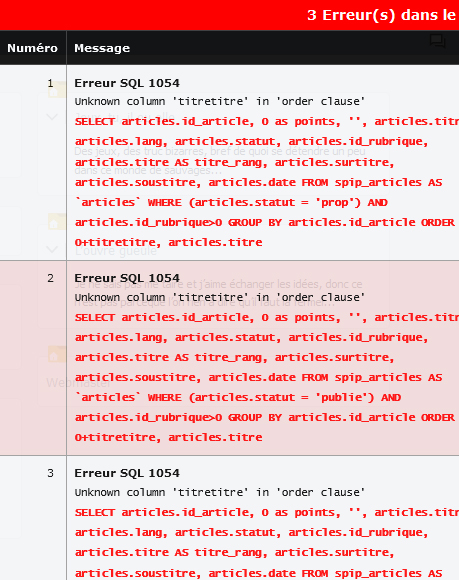Open the first Erreur SQL 1054 title
The width and height of the screenshot is (459, 580).
127,83
